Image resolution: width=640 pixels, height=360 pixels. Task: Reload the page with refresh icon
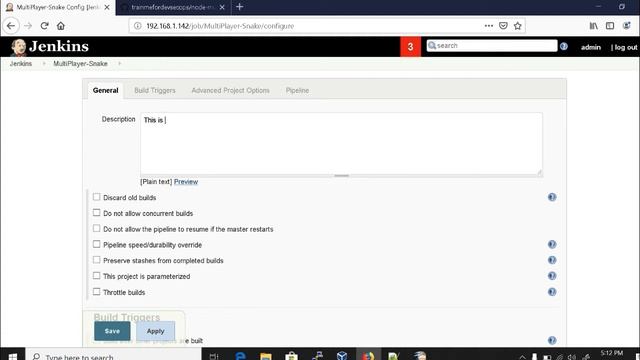[44, 26]
